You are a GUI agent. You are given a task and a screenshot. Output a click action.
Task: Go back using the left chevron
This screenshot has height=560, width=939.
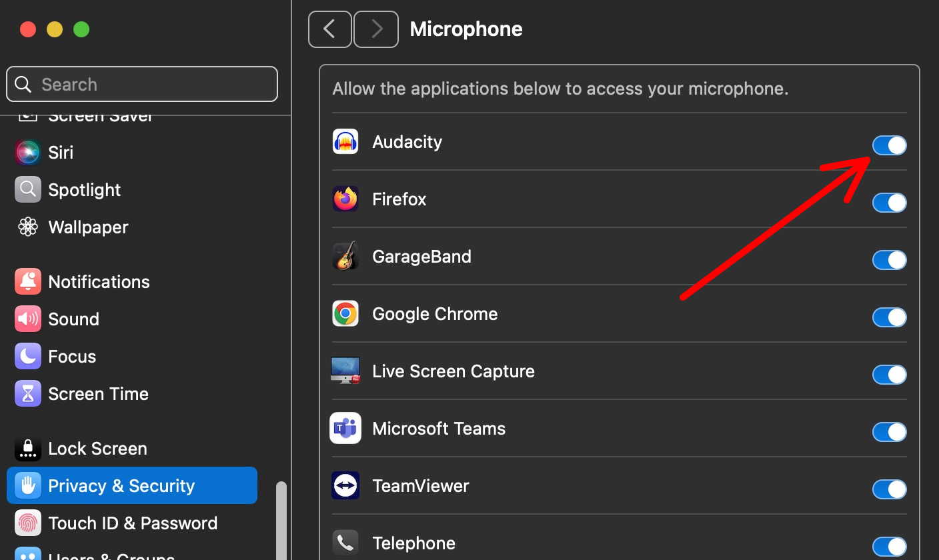point(329,29)
